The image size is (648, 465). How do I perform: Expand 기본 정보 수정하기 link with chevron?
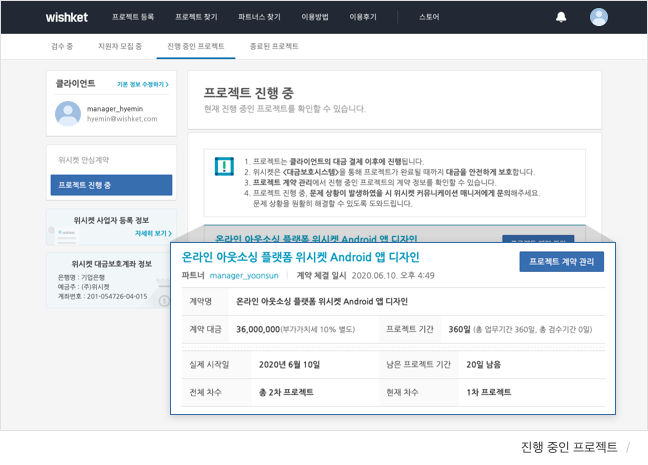[143, 85]
